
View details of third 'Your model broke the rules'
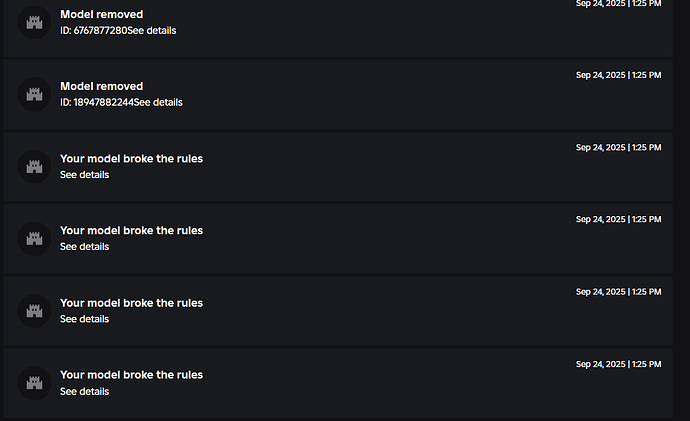click(84, 319)
